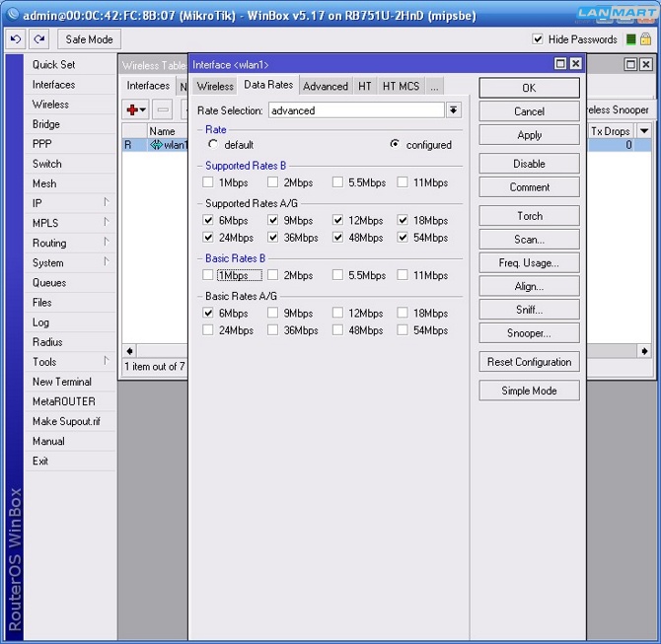Toggle Hide Passwords checkbox
Viewport: 661px width, 644px height.
pyautogui.click(x=538, y=39)
